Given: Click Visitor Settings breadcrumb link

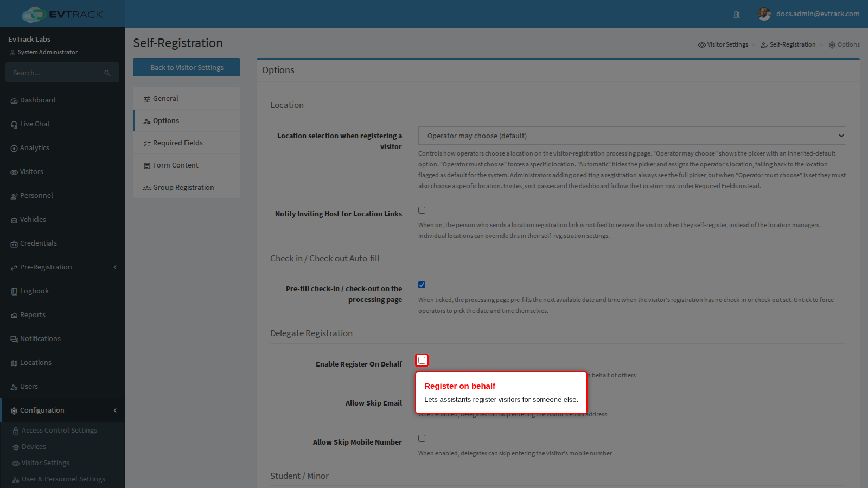Looking at the screenshot, I should pos(723,45).
